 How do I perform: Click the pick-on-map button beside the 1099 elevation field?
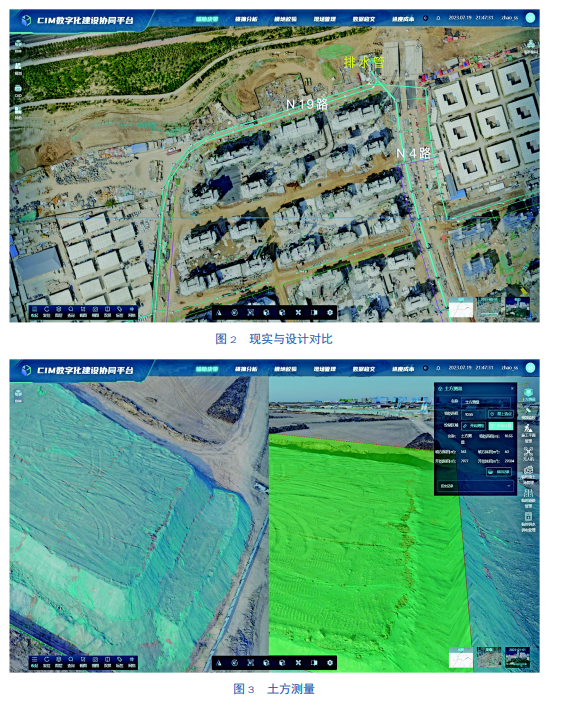pos(501,414)
